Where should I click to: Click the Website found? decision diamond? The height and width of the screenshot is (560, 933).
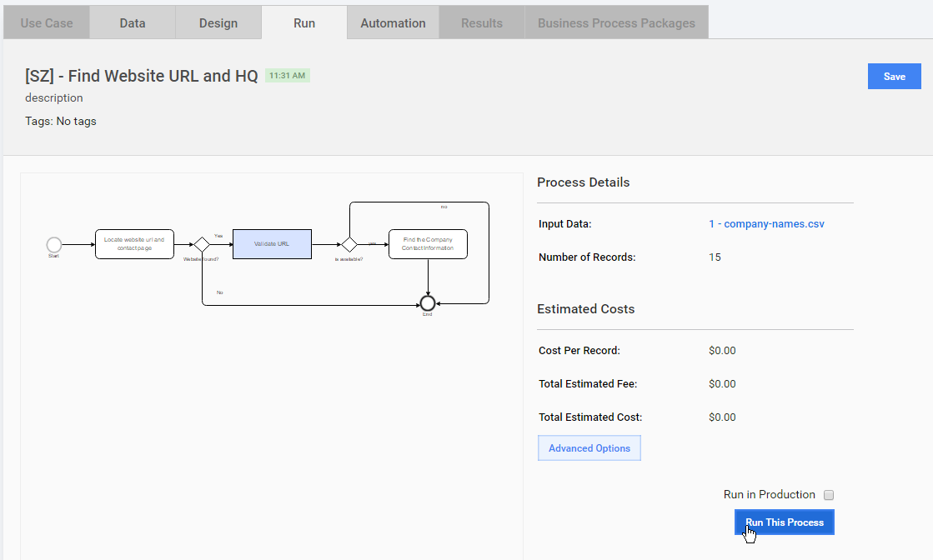coord(202,244)
